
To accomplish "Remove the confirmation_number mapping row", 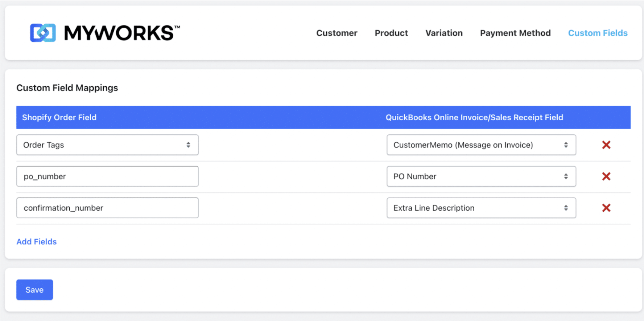I will (606, 208).
